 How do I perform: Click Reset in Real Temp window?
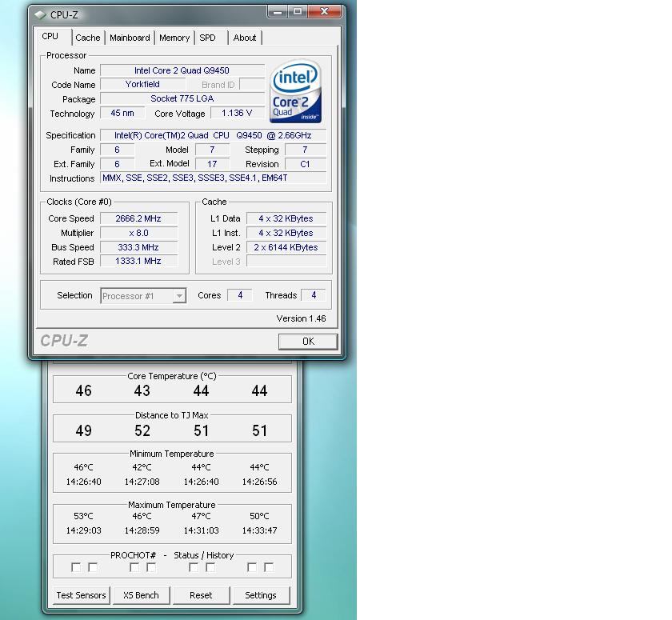(x=201, y=595)
